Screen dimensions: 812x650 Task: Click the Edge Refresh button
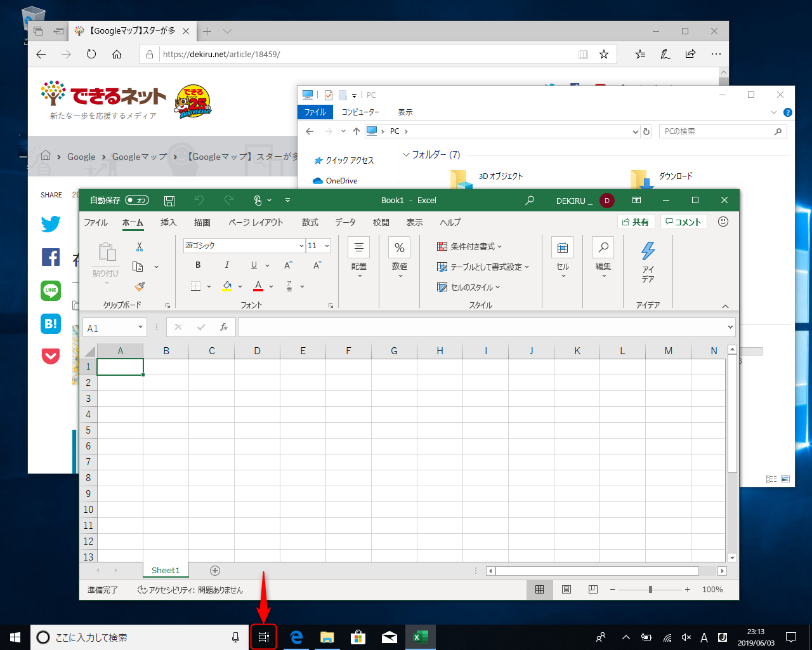91,54
